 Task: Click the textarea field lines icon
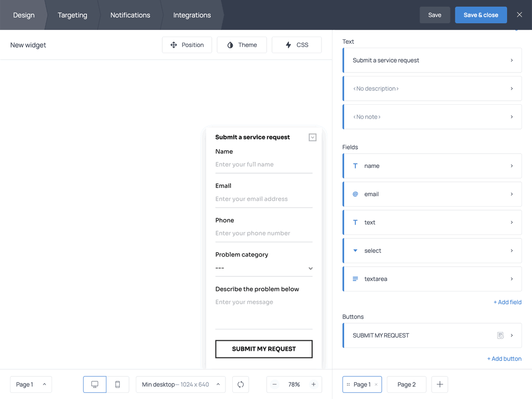pyautogui.click(x=355, y=279)
